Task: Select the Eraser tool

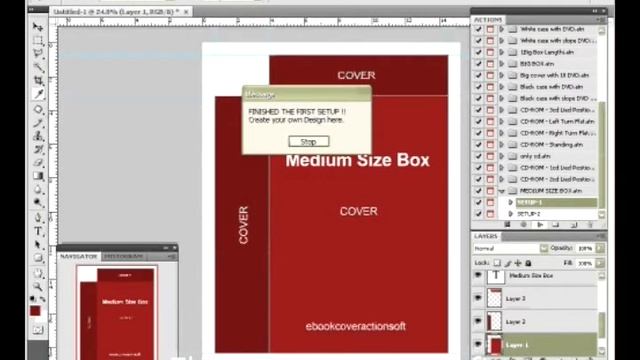Action: pyautogui.click(x=38, y=163)
